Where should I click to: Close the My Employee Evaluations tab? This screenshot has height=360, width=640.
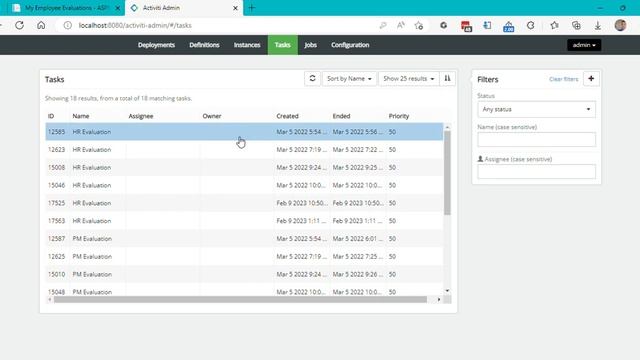[118, 8]
